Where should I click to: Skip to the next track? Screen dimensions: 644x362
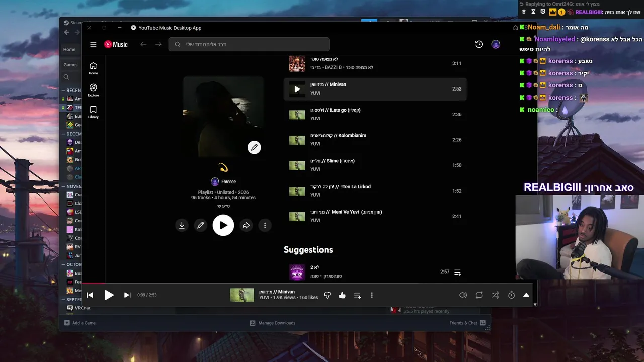point(127,295)
